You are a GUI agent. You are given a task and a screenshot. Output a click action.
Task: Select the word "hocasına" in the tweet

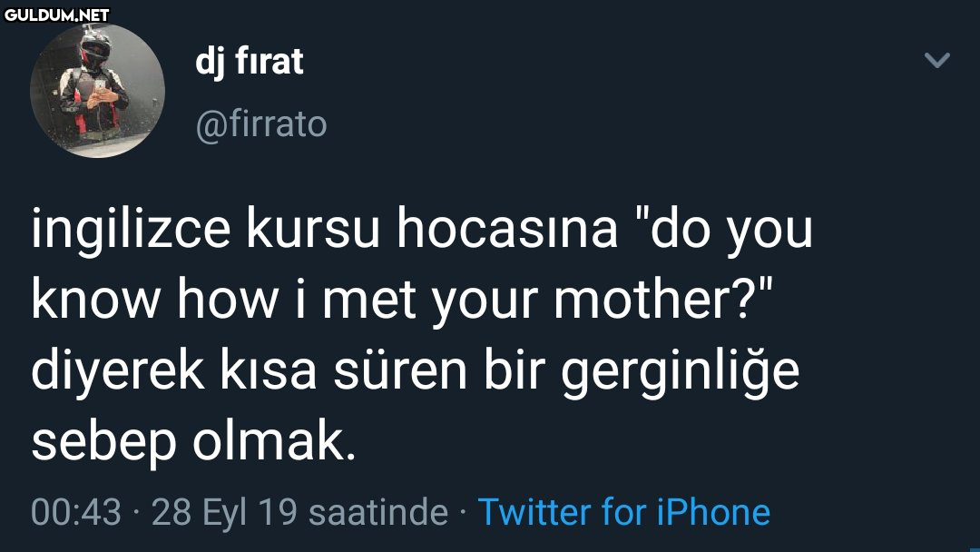click(506, 230)
